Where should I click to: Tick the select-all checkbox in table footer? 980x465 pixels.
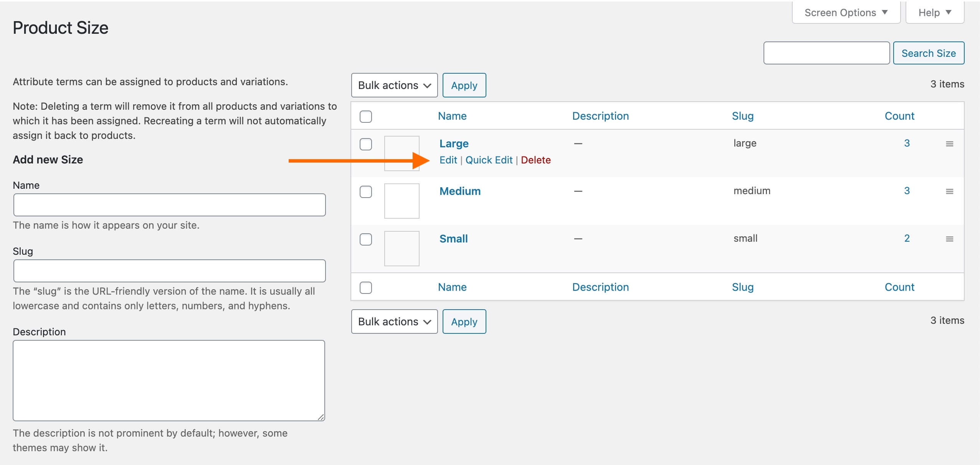coord(365,287)
